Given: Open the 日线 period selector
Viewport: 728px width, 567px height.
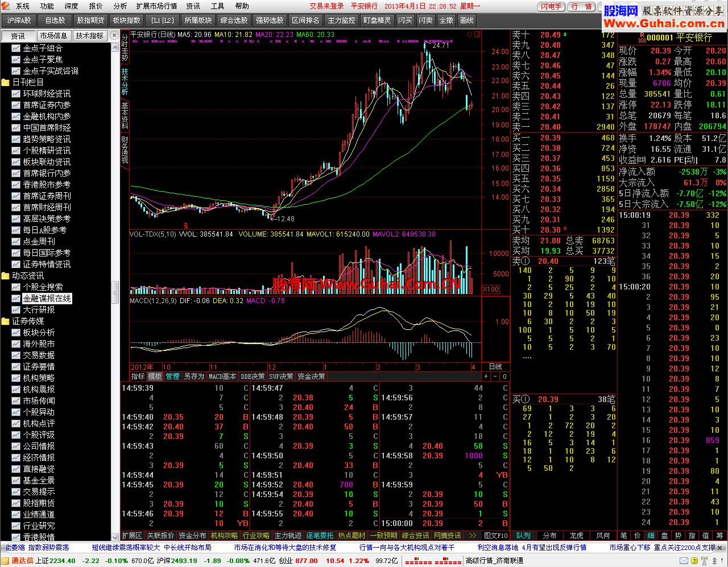Looking at the screenshot, I should tap(495, 367).
